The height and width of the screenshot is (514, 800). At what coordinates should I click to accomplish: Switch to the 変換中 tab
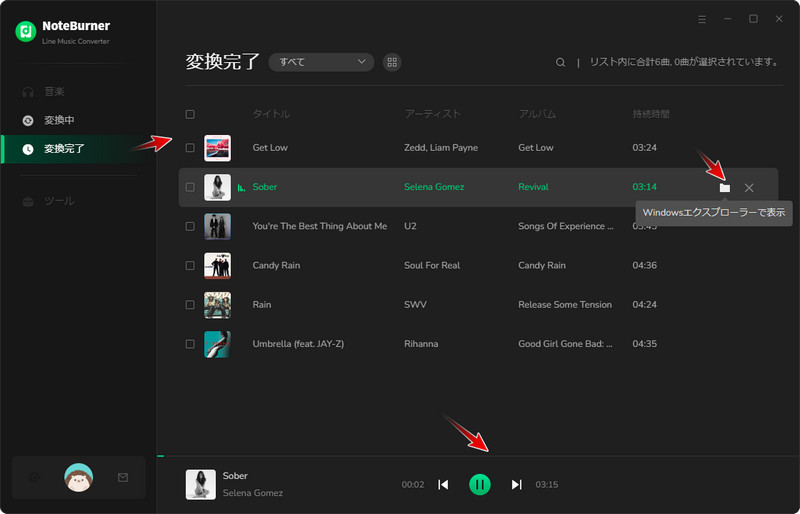pos(78,120)
